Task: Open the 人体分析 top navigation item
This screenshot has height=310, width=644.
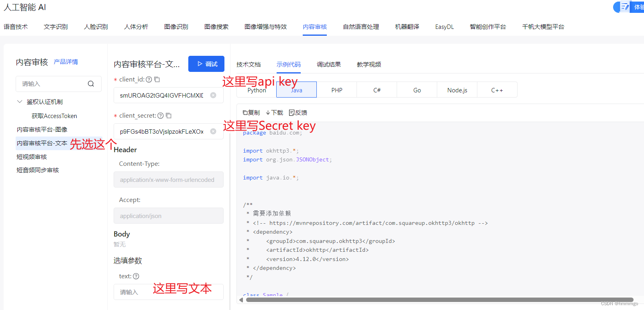Action: point(136,27)
